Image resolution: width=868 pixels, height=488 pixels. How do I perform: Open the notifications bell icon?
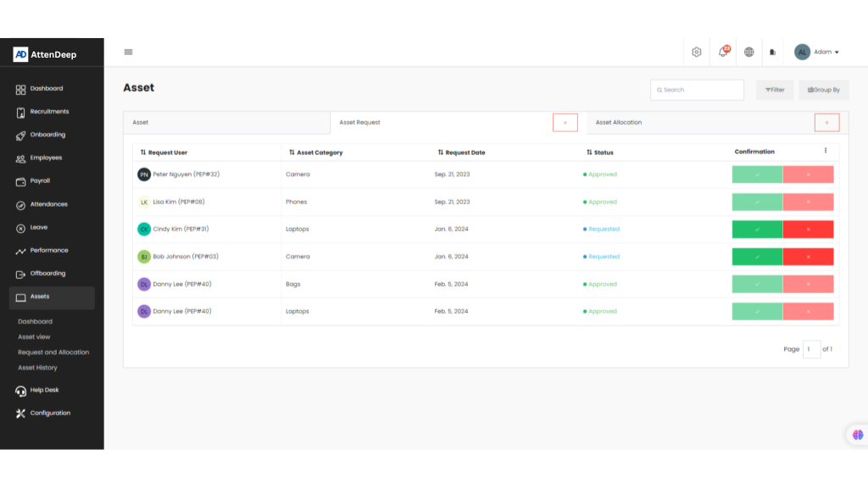pos(722,53)
